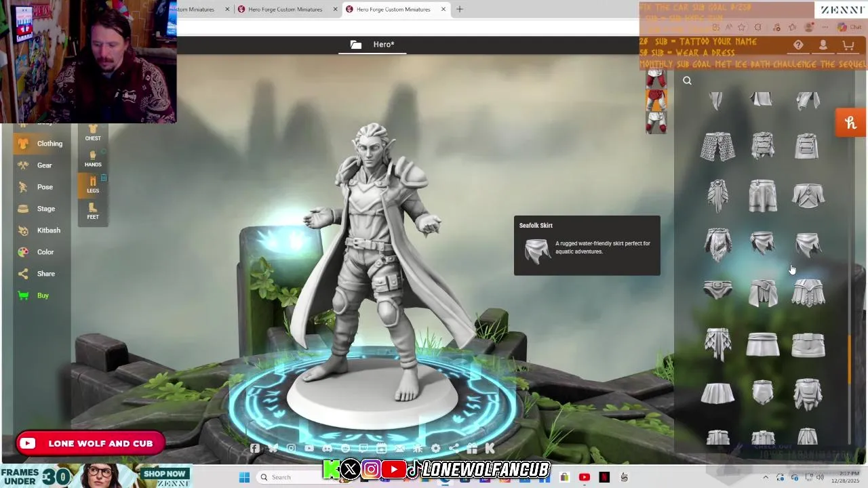The width and height of the screenshot is (868, 488).
Task: Click the bug report icon
Action: tap(418, 448)
